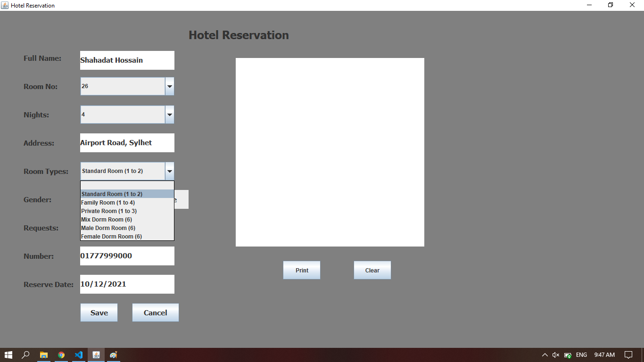Open Windows Start menu

[8, 355]
